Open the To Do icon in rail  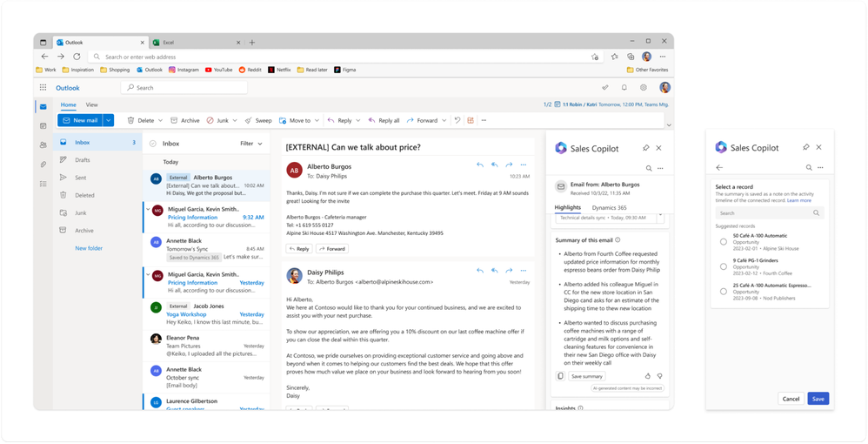coord(43,184)
